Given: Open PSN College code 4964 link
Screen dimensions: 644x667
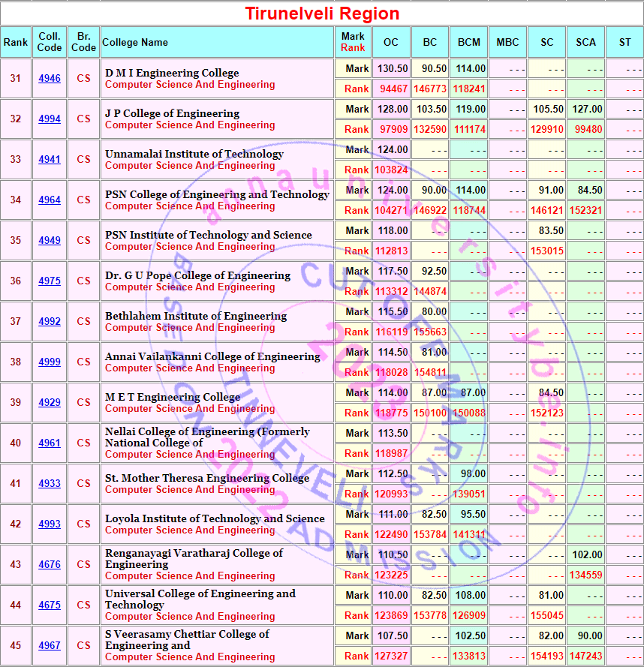Looking at the screenshot, I should click(50, 200).
